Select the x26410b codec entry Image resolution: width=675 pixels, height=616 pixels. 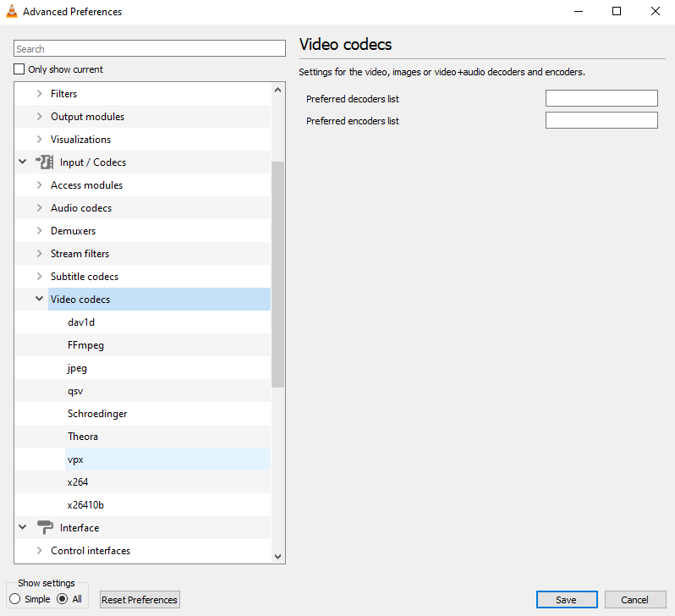pyautogui.click(x=85, y=505)
